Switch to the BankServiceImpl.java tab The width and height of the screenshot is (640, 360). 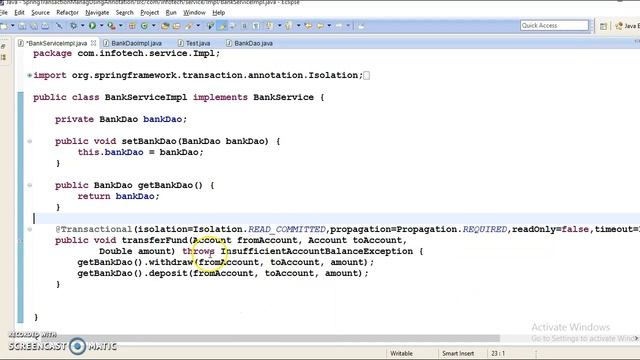coord(56,43)
